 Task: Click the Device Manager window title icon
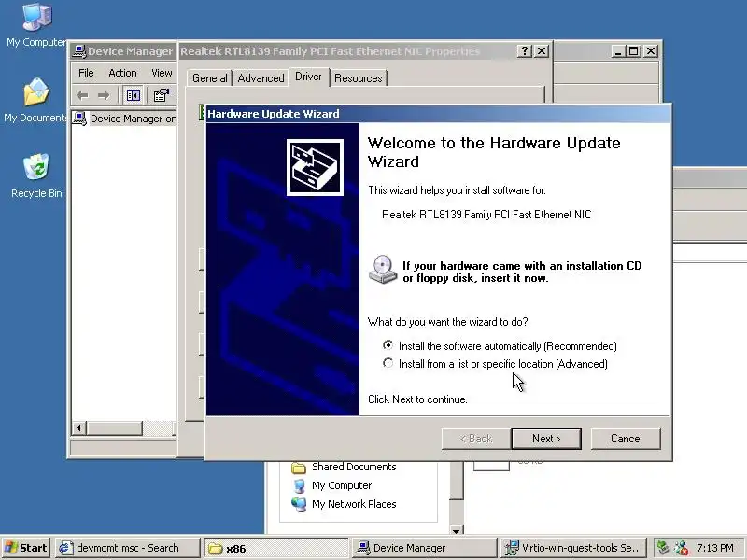click(x=79, y=51)
